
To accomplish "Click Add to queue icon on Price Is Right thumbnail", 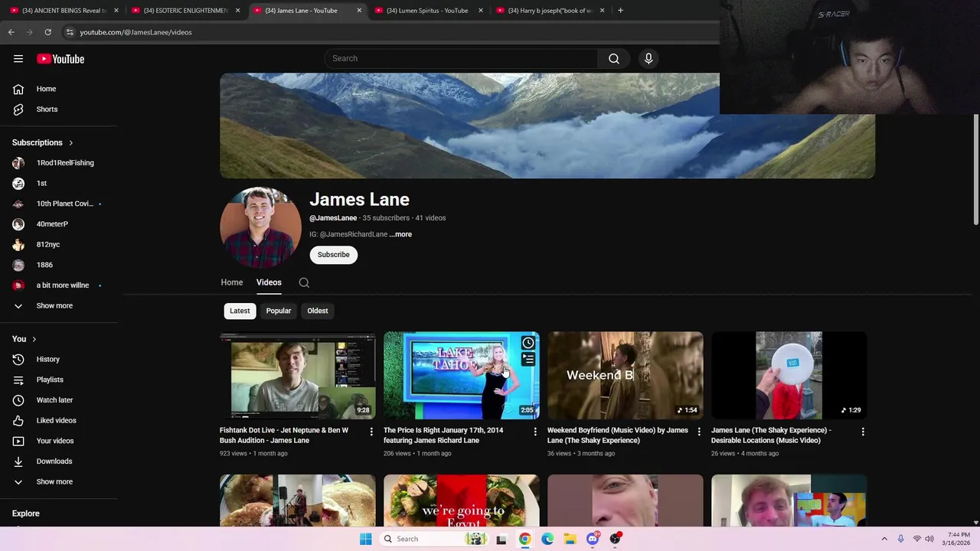I will [528, 359].
